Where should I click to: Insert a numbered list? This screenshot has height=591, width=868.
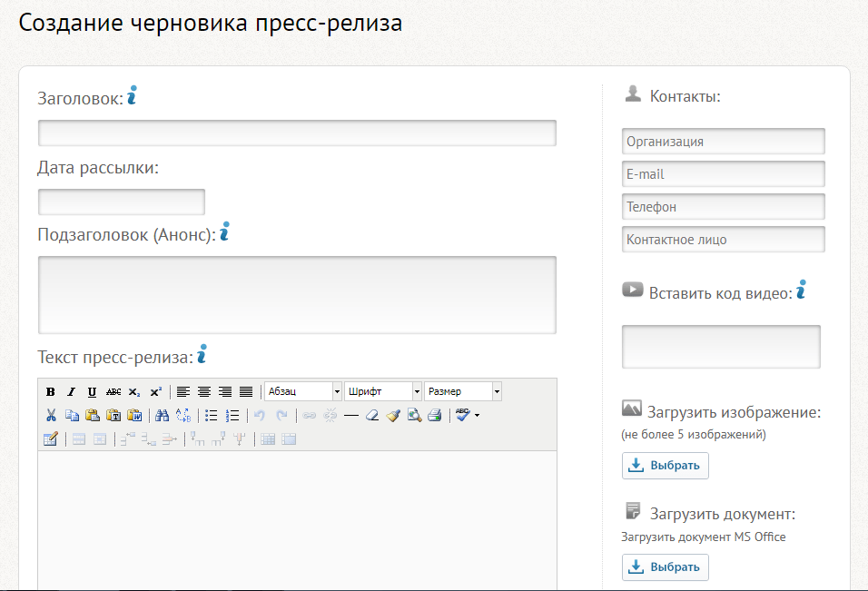coord(232,416)
